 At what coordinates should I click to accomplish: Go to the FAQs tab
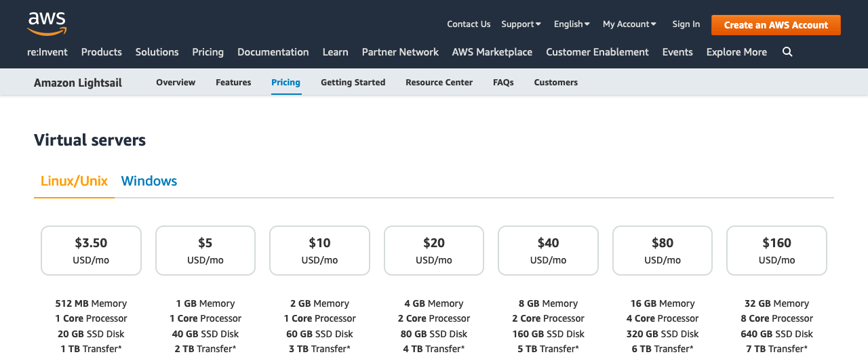click(x=503, y=82)
